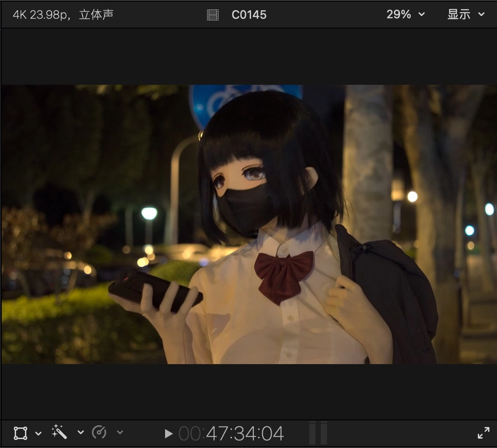Screen dimensions: 497x448
Task: Expand the Transform tool options chevron
Action: [x=38, y=433]
